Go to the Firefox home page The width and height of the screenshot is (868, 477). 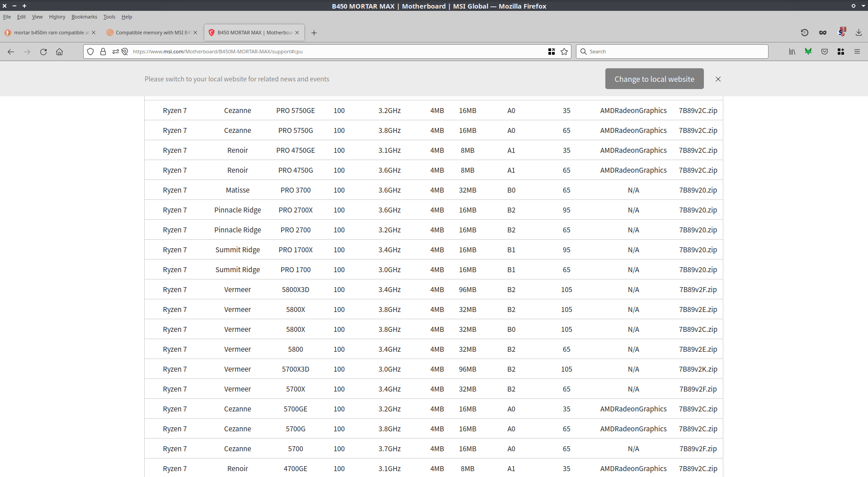tap(59, 52)
